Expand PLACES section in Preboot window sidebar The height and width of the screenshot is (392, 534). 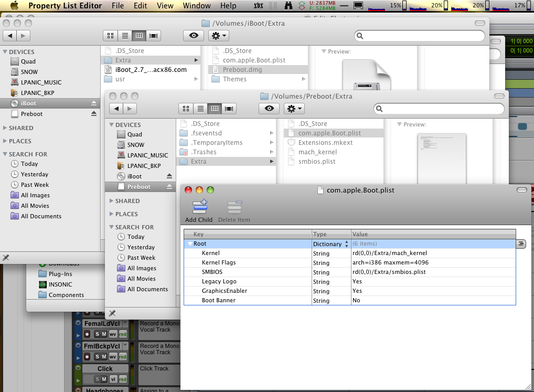(111, 214)
